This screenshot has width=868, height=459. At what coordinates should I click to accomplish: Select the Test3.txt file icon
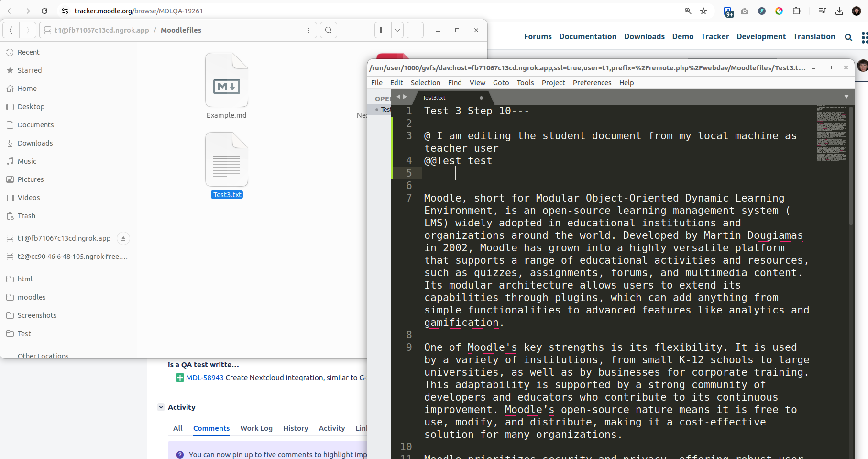coord(227,159)
